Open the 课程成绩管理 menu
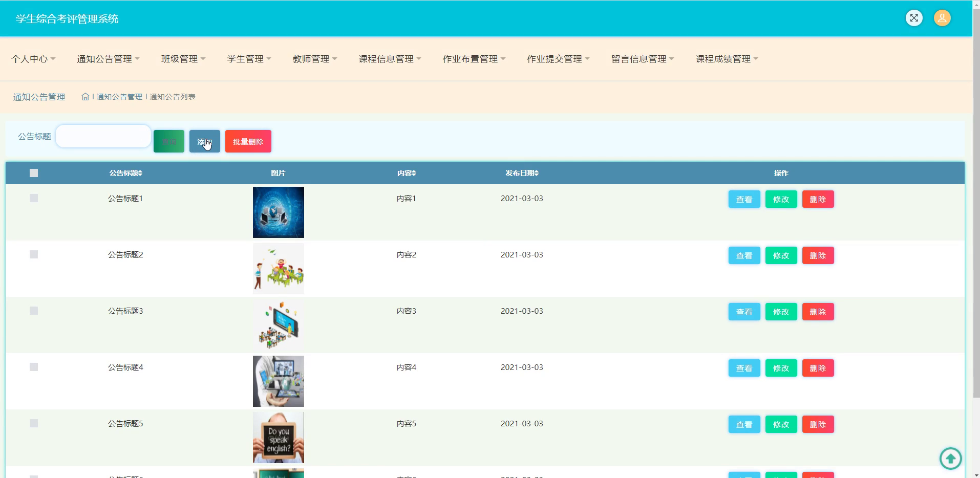 [x=727, y=59]
